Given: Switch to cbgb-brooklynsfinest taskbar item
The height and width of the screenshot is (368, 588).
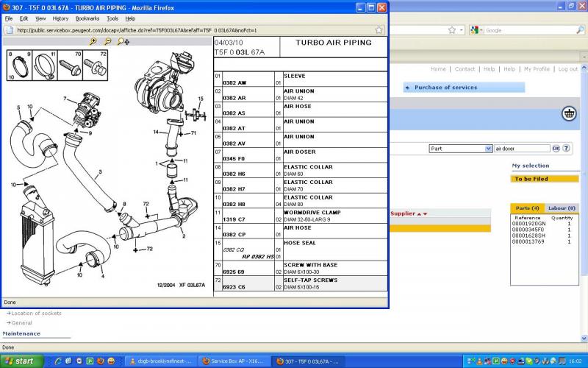Looking at the screenshot, I should [160, 361].
